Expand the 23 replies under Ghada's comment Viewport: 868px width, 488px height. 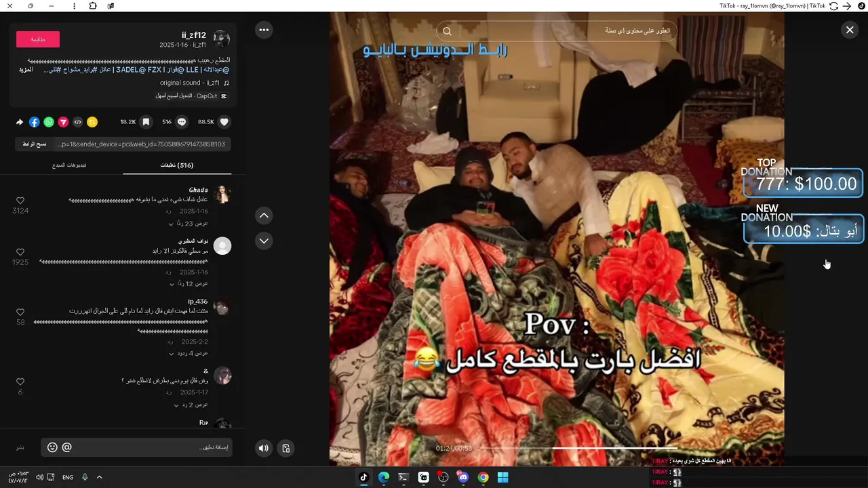tap(188, 224)
